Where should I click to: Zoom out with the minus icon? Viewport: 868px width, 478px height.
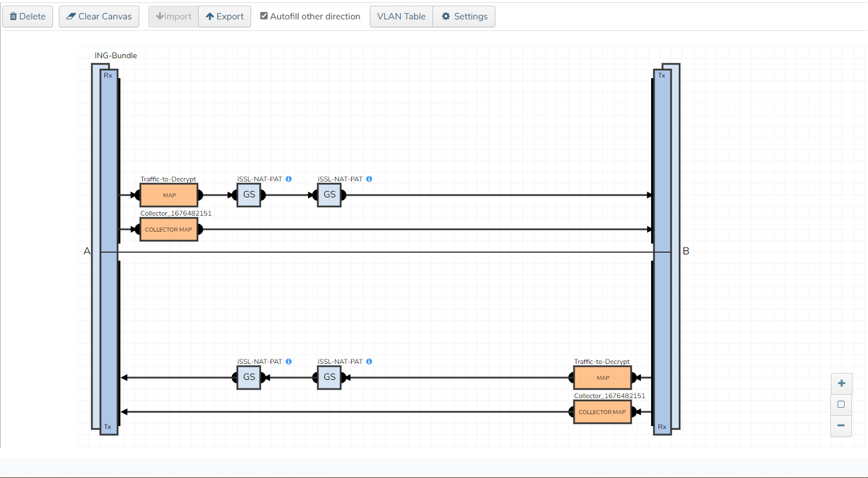[x=841, y=426]
